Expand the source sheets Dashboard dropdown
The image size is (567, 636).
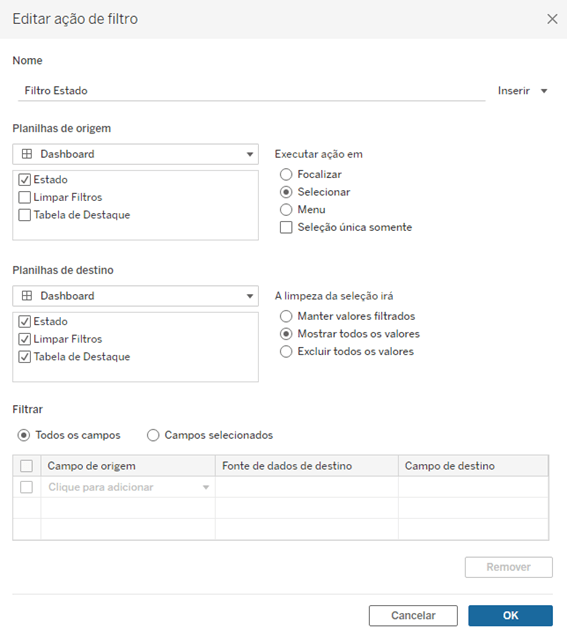(135, 154)
